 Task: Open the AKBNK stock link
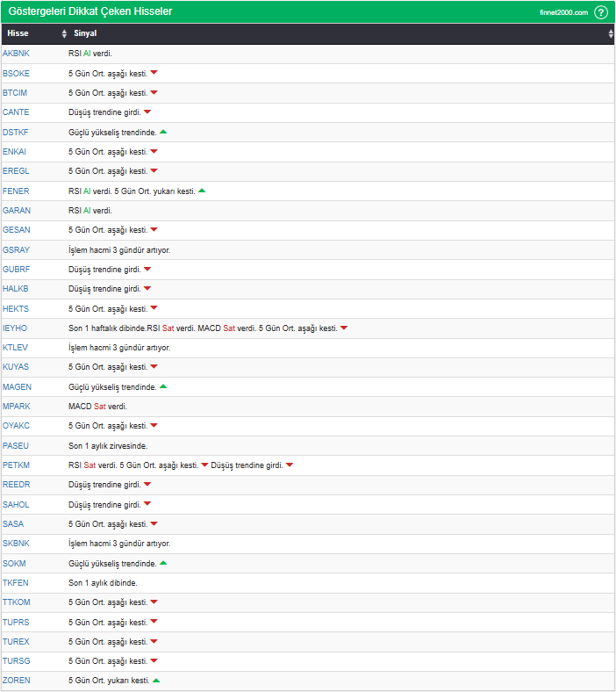tap(16, 54)
